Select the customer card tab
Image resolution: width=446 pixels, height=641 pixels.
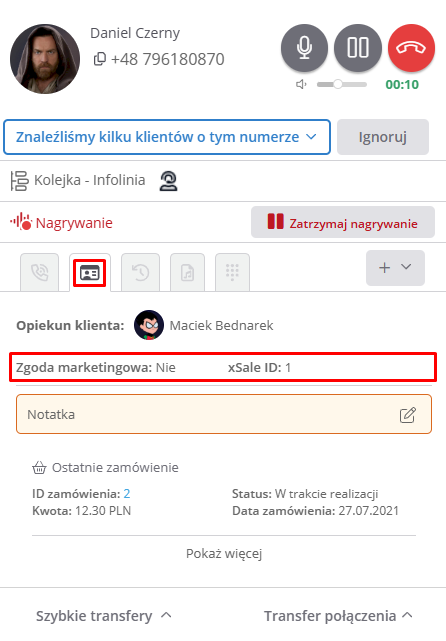point(90,273)
